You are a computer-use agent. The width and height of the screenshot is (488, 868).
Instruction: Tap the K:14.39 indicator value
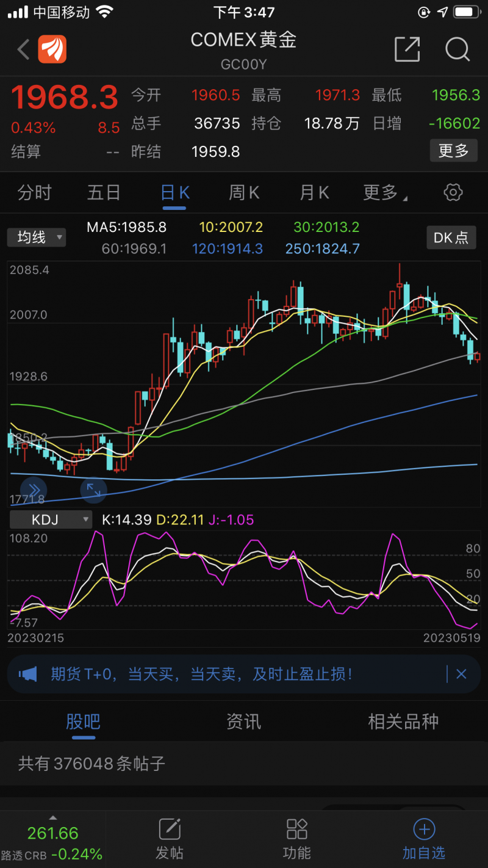126,520
